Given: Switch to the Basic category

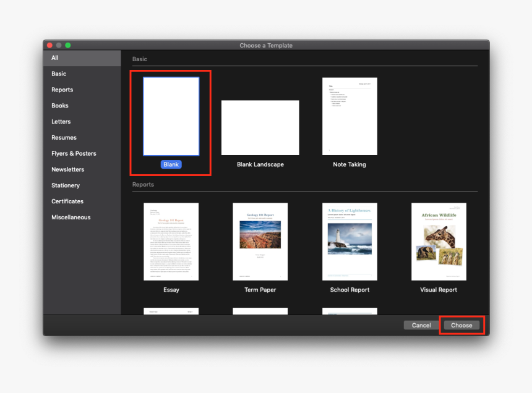Looking at the screenshot, I should click(59, 74).
